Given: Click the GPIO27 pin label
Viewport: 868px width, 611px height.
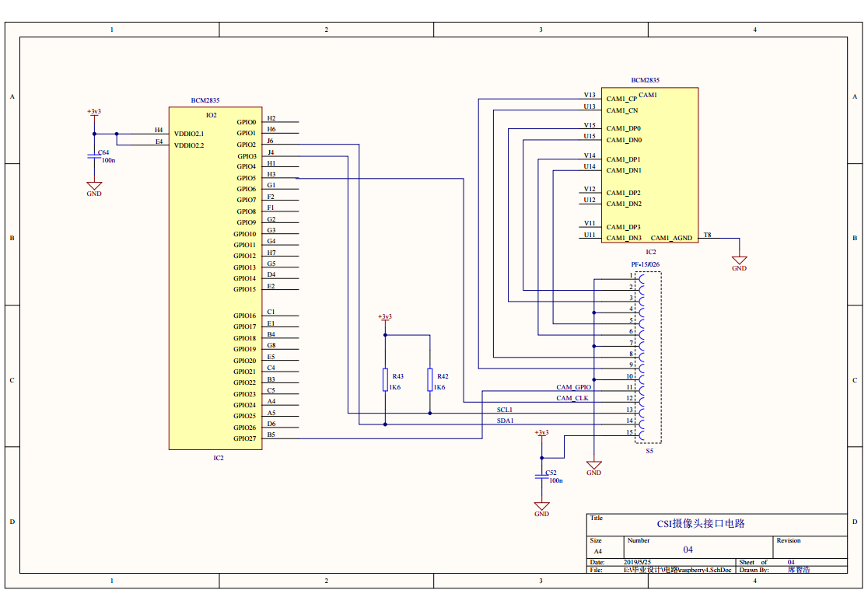Looking at the screenshot, I should 245,439.
